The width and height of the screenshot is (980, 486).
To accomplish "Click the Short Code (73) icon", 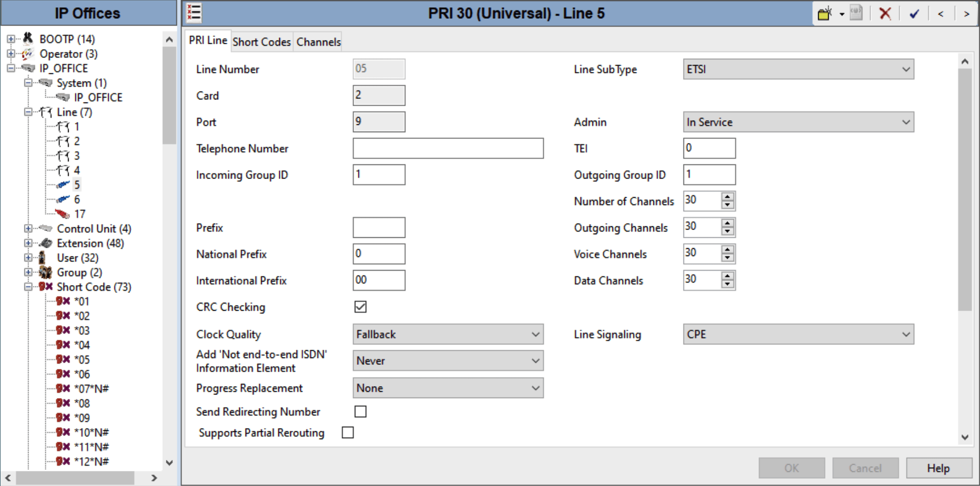I will click(46, 287).
